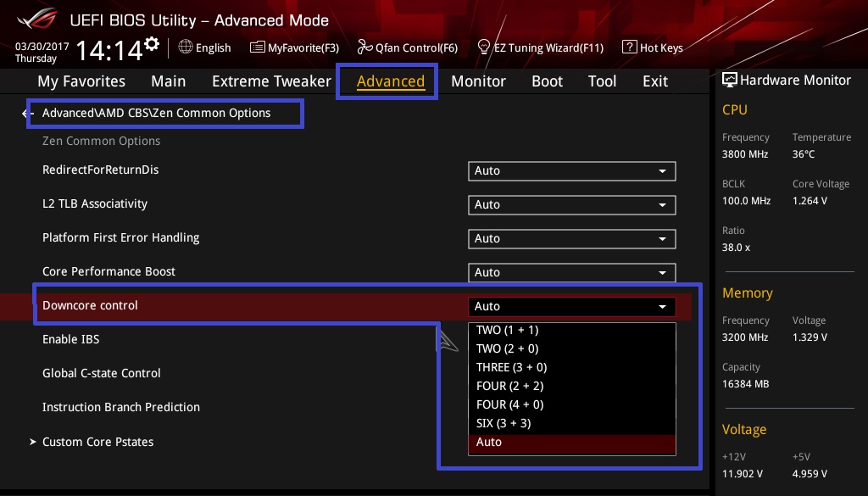Select SIX (3 + 3) downcore option
This screenshot has height=496, width=868.
(504, 423)
